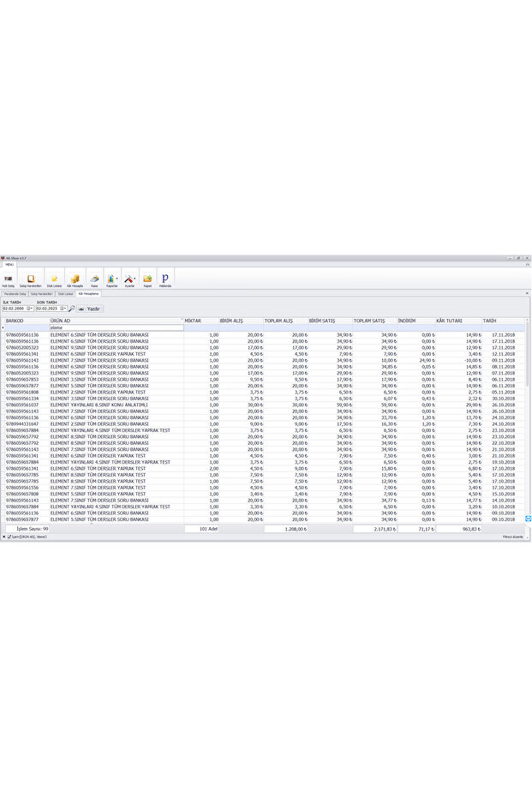Expand the Son Tarih date picker dropdown
532x798 pixels.
63,309
